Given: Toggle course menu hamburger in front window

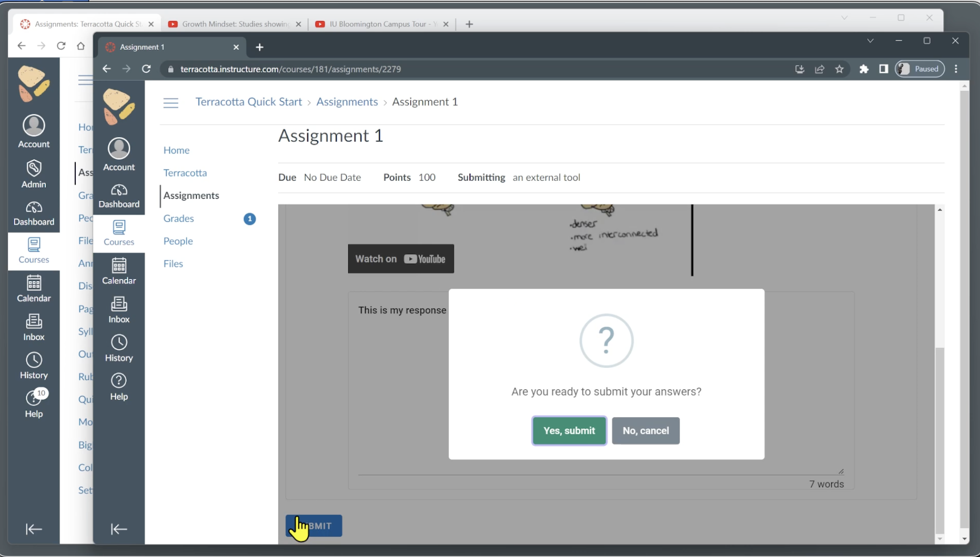Looking at the screenshot, I should [171, 103].
